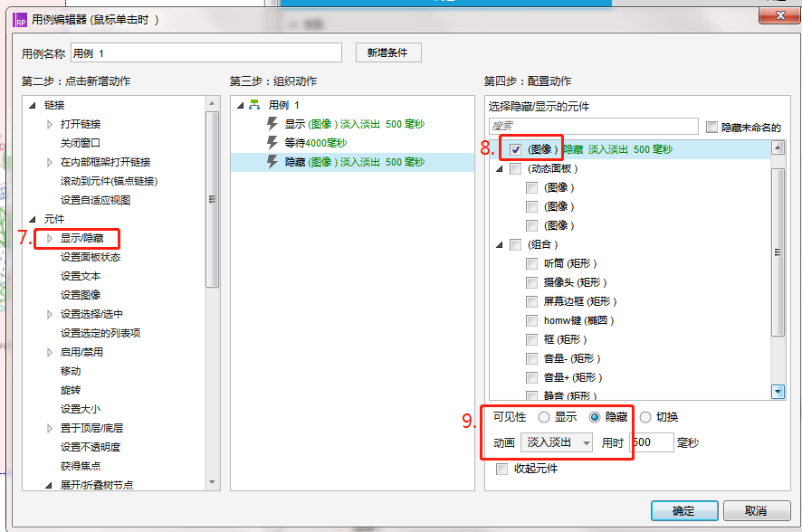Screen dimensions: 802x532
Task: Select 隐藏 (图像) 淡入淡出 action in 组织动作
Action: pos(352,162)
